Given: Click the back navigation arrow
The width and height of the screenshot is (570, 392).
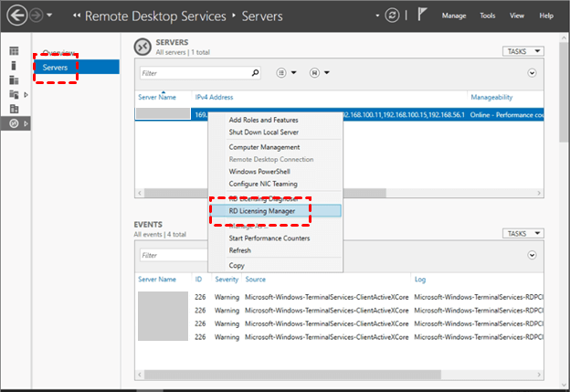Looking at the screenshot, I should (x=16, y=16).
